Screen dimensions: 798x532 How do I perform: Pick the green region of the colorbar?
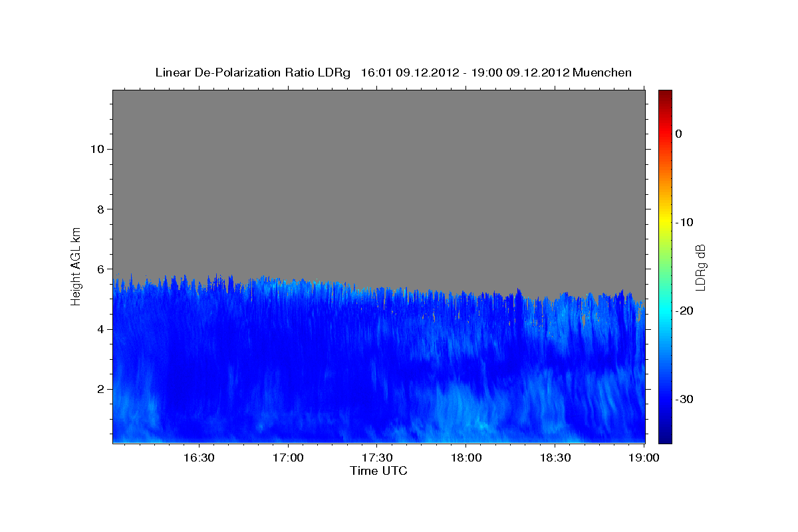click(x=665, y=266)
